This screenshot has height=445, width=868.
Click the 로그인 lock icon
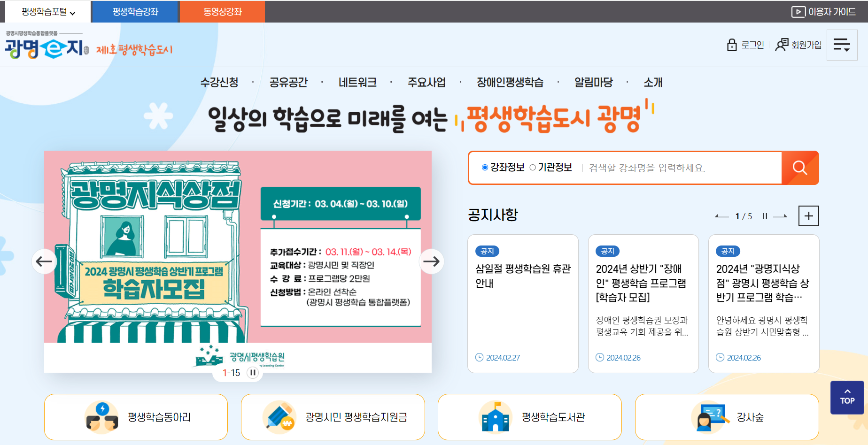(732, 45)
